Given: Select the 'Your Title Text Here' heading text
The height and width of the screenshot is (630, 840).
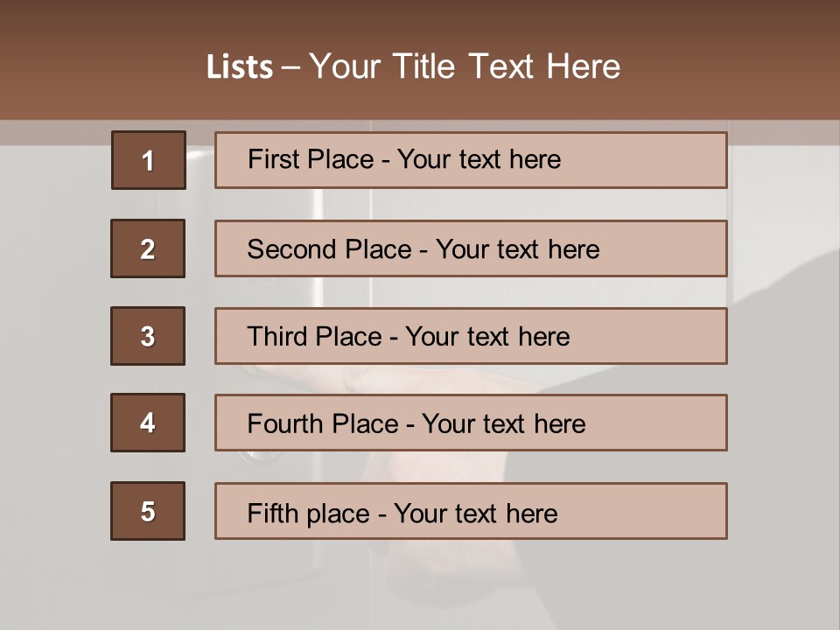Looking at the screenshot, I should point(465,67).
